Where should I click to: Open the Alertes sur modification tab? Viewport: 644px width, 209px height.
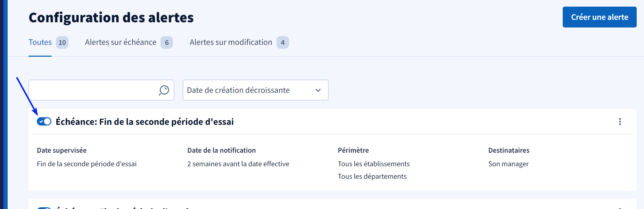tap(231, 42)
